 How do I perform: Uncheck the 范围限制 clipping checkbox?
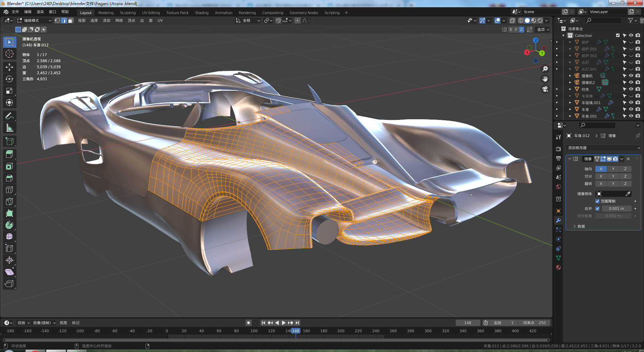(x=597, y=201)
